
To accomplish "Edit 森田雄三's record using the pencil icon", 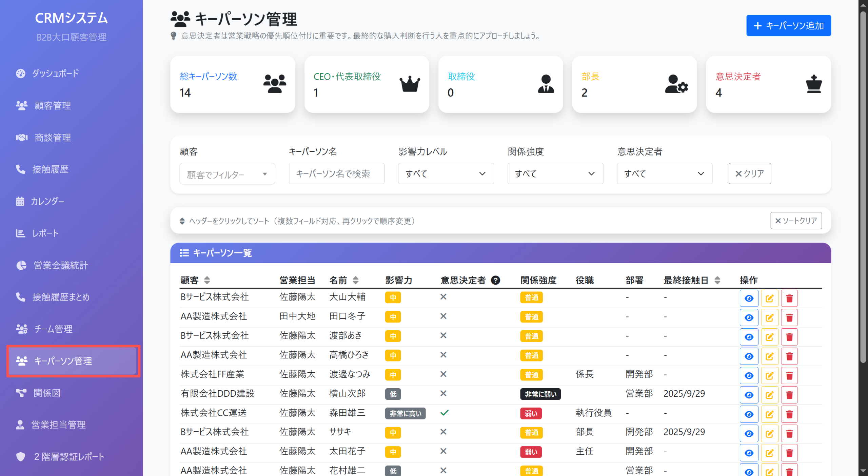I will [770, 414].
